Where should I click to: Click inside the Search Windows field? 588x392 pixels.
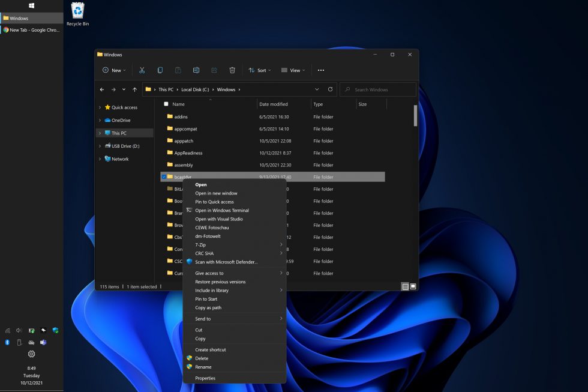click(x=378, y=89)
